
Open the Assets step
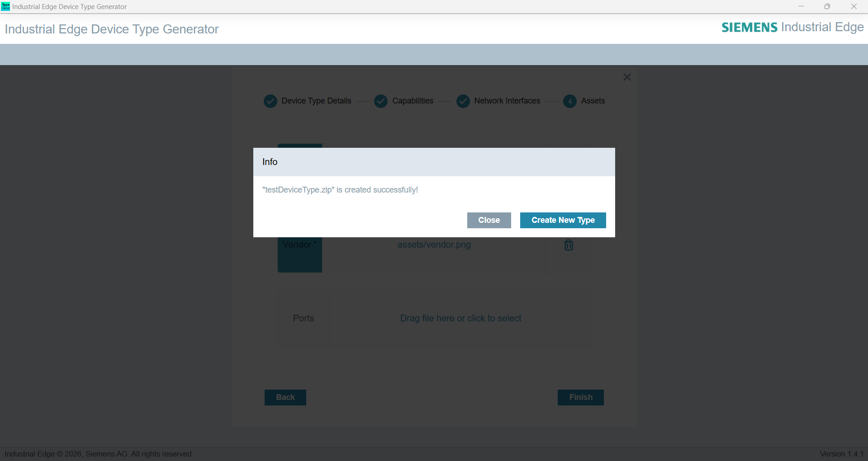point(593,101)
